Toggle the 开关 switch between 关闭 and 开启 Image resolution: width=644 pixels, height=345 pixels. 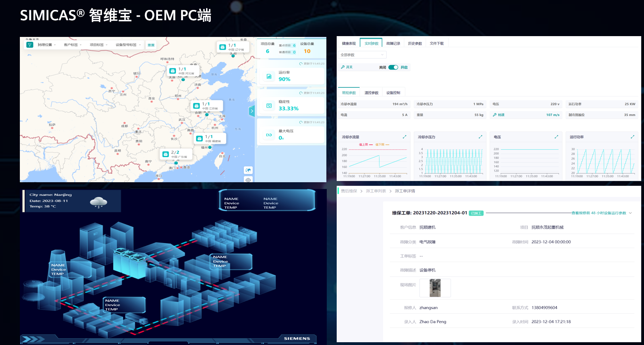click(393, 67)
